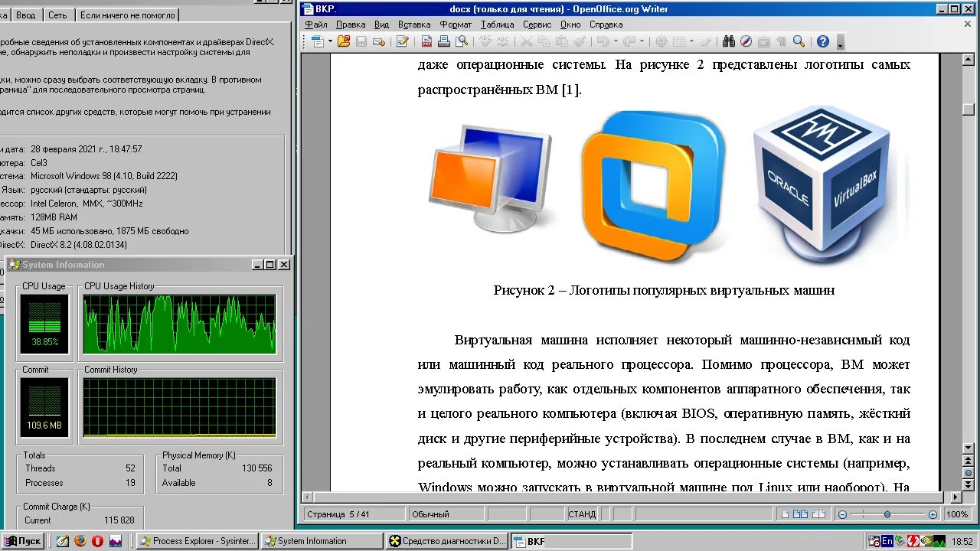Image resolution: width=980 pixels, height=551 pixels.
Task: Click the New document icon in Writer
Action: (x=318, y=41)
